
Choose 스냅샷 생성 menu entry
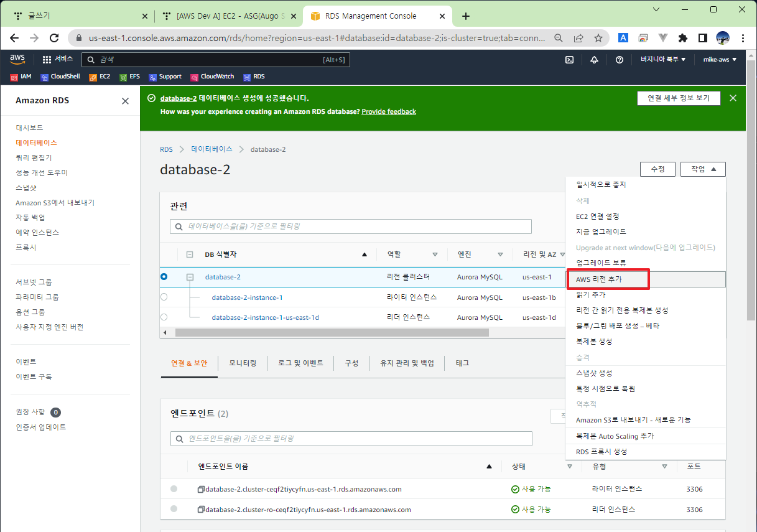(x=645, y=373)
